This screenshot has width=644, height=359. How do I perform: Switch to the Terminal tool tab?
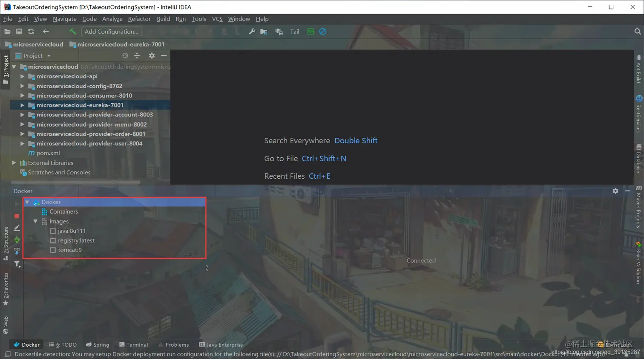tap(134, 345)
